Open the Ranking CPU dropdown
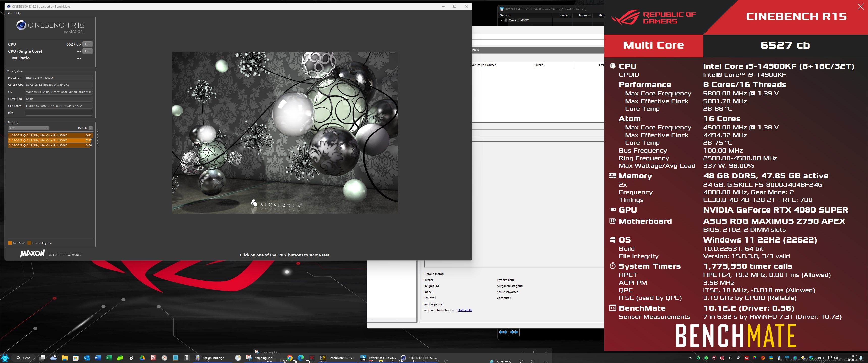The height and width of the screenshot is (363, 868). click(29, 128)
